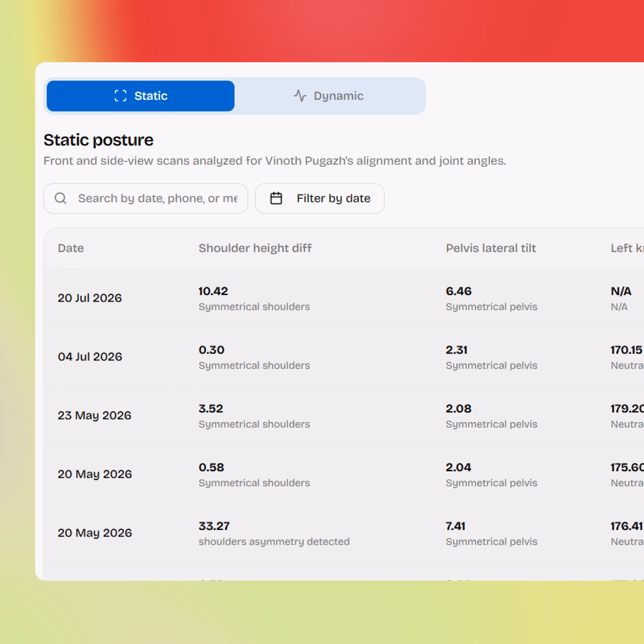This screenshot has width=644, height=644.
Task: Click the Pelvis lateral tilt column header
Action: coord(491,248)
